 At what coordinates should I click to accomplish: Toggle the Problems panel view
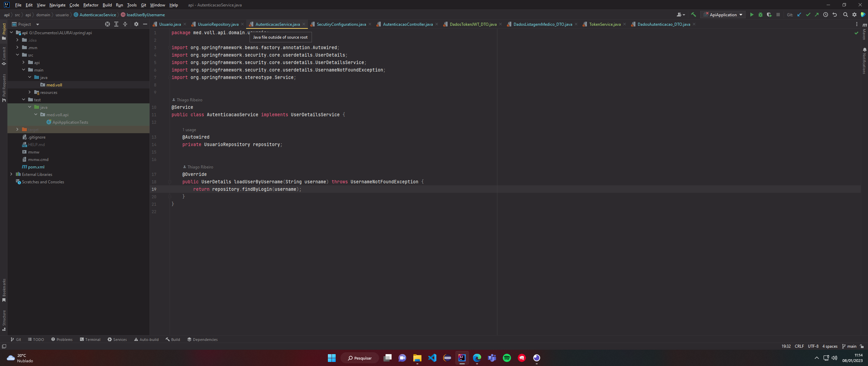(x=63, y=340)
